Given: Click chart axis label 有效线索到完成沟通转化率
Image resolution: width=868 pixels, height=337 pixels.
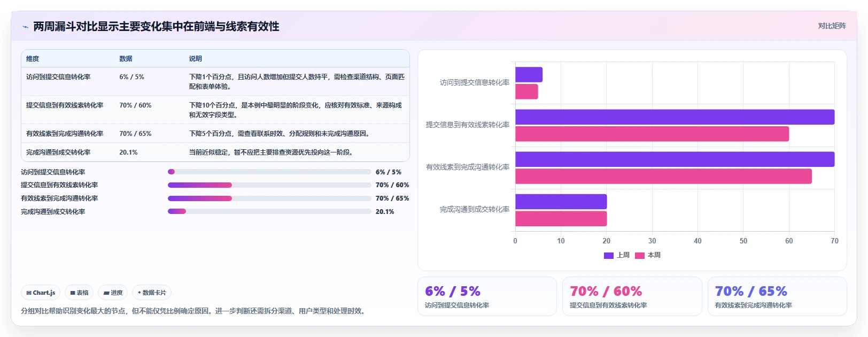Looking at the screenshot, I should [468, 167].
